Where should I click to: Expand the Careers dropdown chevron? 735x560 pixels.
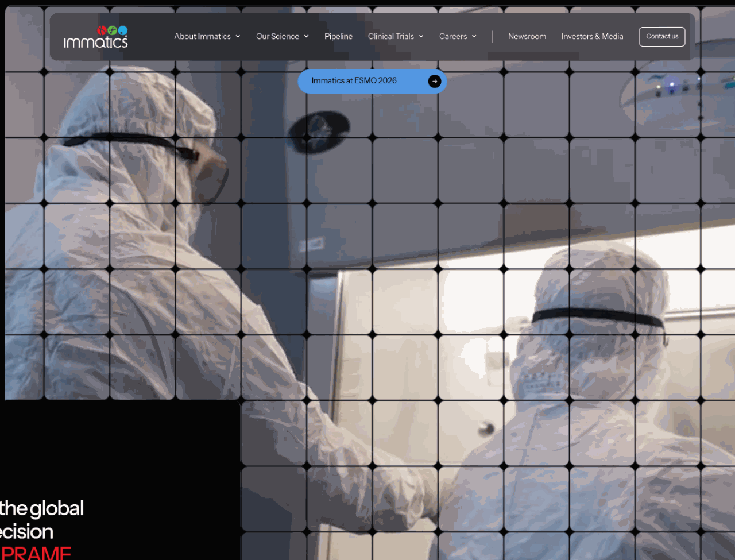click(x=474, y=36)
